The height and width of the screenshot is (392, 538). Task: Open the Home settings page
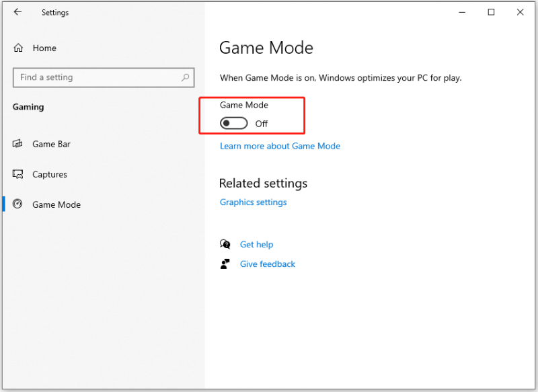click(x=44, y=48)
